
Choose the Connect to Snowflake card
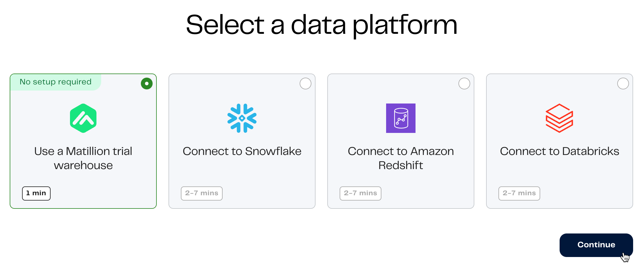242,141
